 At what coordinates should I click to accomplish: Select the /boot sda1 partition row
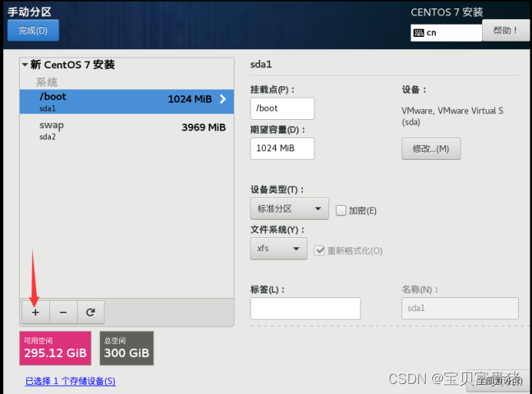click(x=127, y=101)
